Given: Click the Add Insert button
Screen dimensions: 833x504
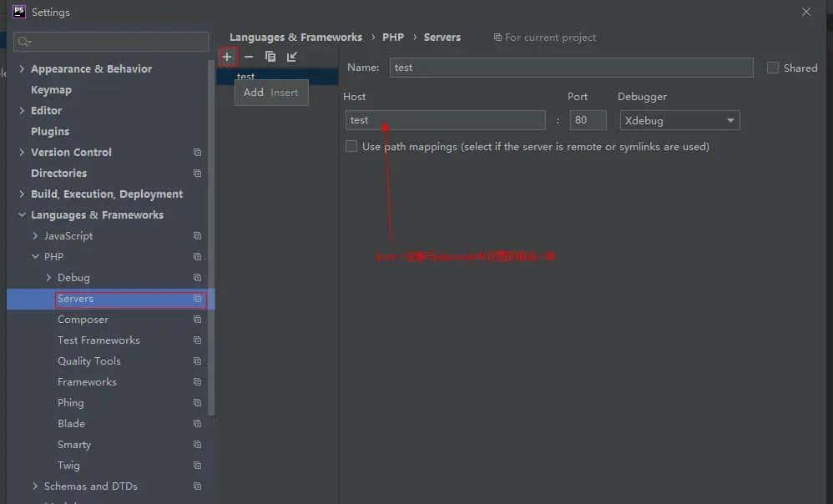Looking at the screenshot, I should (270, 93).
